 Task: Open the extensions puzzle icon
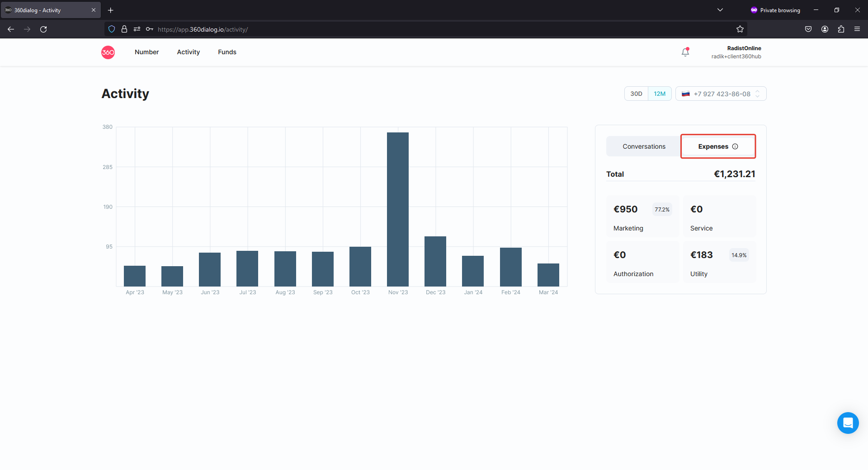(x=841, y=29)
